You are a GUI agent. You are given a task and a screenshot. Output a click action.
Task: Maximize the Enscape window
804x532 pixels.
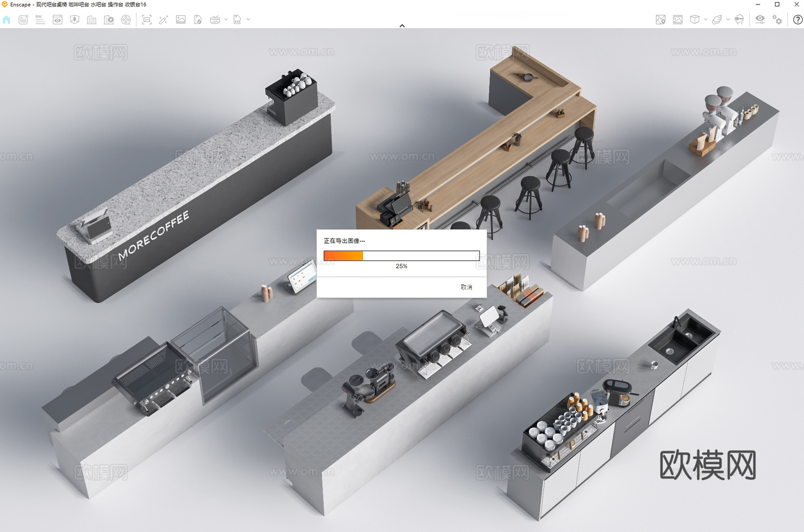[777, 4]
